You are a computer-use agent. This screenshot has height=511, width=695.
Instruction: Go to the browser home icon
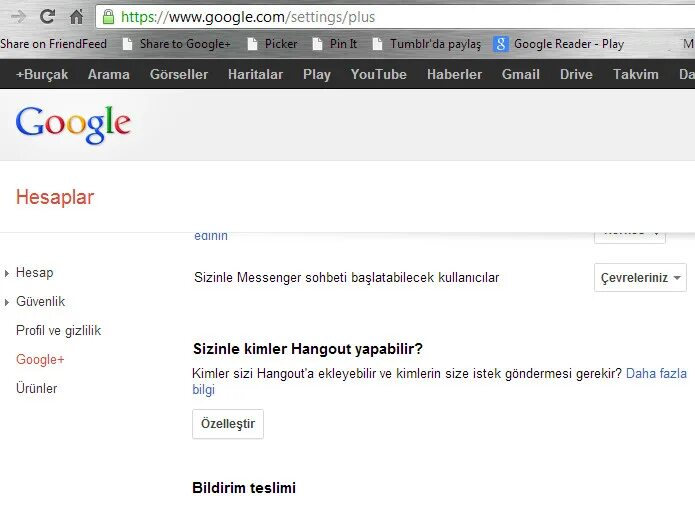coord(77,17)
